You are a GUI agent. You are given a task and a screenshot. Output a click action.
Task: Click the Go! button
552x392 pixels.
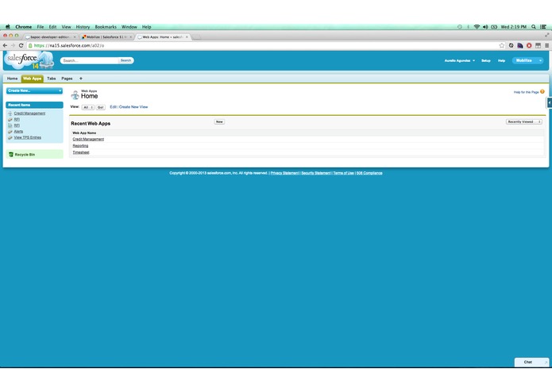tap(100, 107)
